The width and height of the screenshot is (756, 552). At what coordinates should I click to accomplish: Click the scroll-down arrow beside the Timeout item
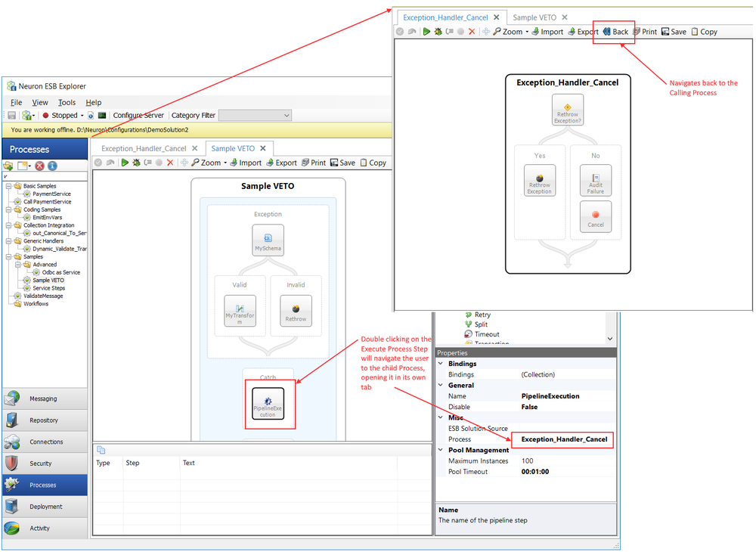click(610, 339)
